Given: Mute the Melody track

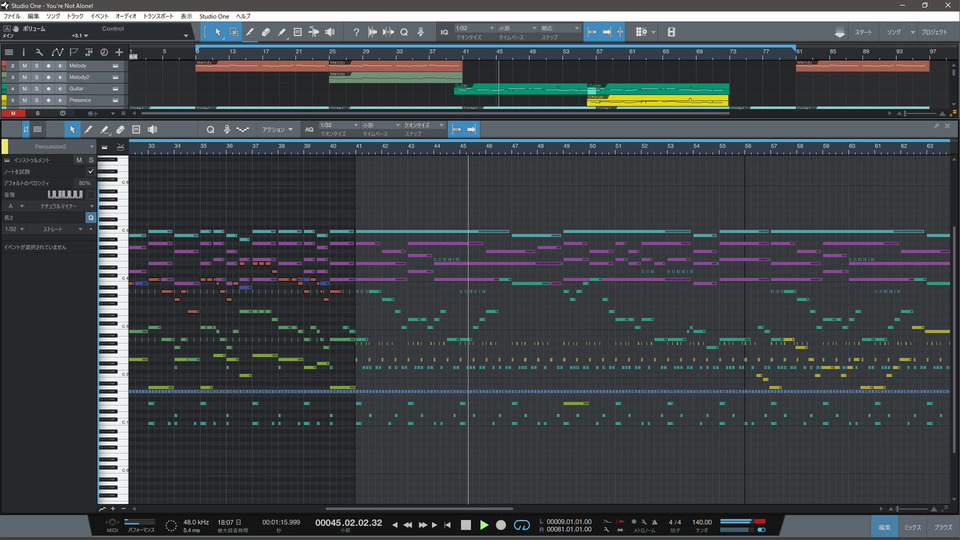Looking at the screenshot, I should tap(26, 66).
